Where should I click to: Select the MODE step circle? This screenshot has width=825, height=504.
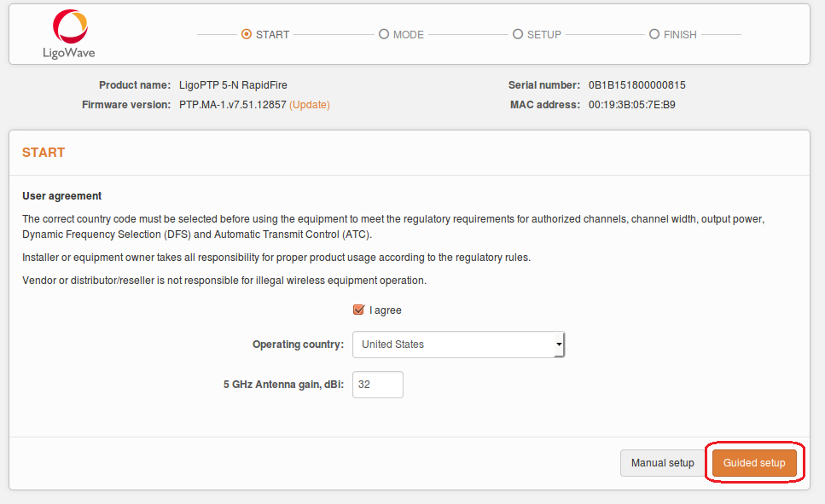click(384, 34)
